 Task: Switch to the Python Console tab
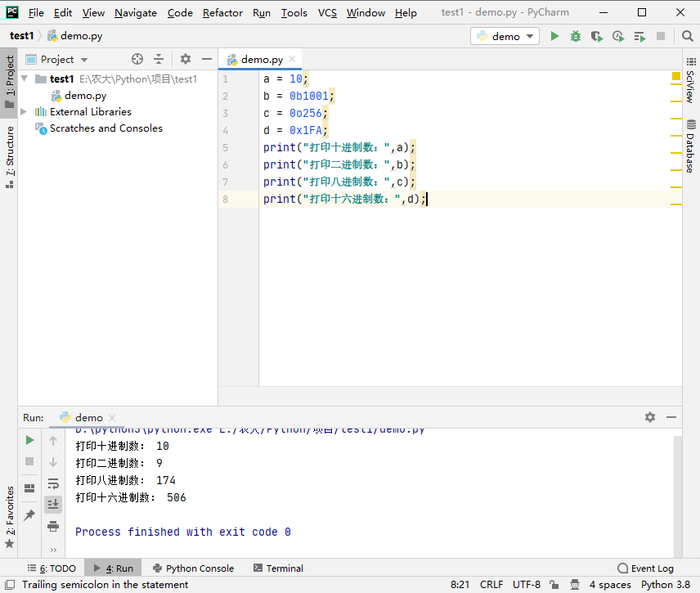click(193, 568)
